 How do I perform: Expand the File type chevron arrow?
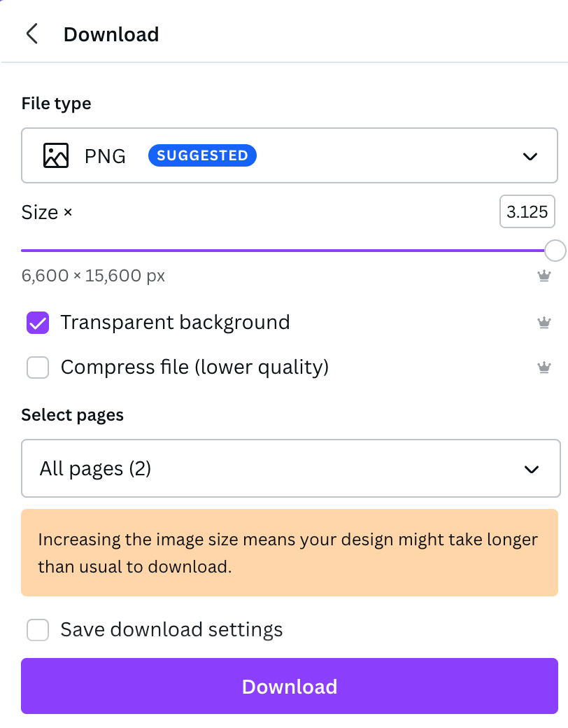point(530,156)
